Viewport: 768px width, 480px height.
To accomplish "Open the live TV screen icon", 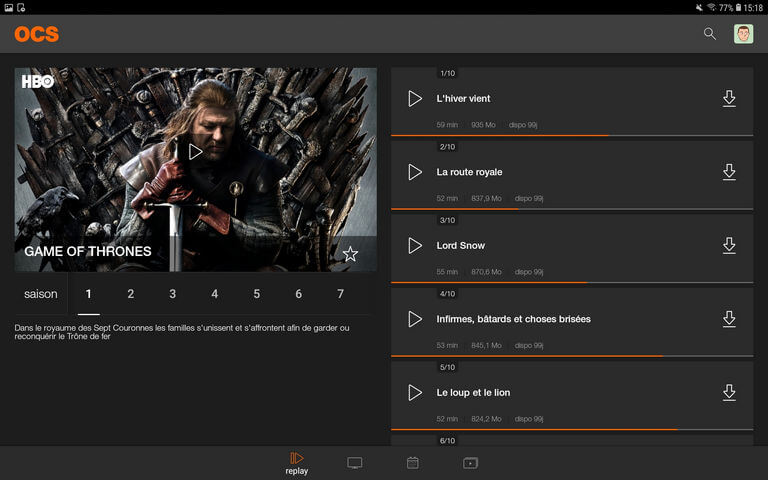I will click(355, 463).
